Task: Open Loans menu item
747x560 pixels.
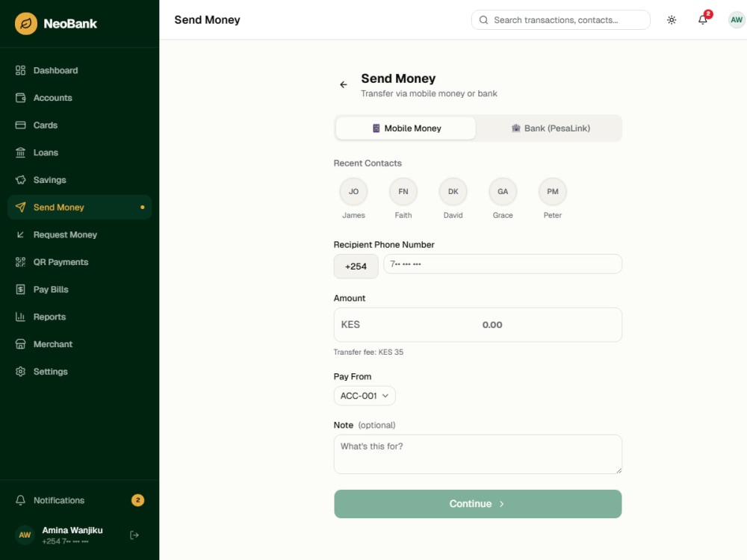Action: [80, 152]
